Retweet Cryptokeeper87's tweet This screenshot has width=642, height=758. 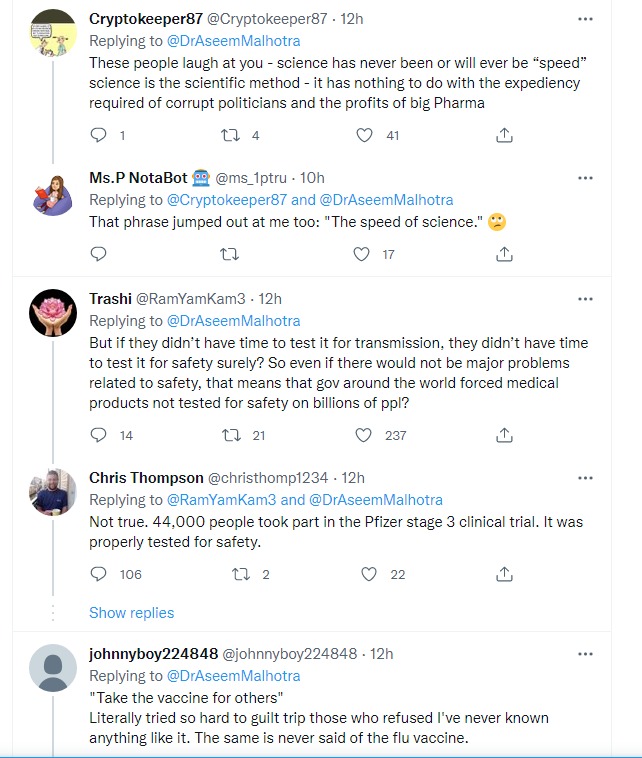[230, 135]
